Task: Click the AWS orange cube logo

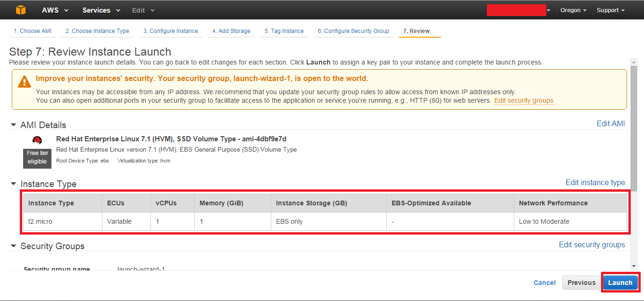Action: 21,10
